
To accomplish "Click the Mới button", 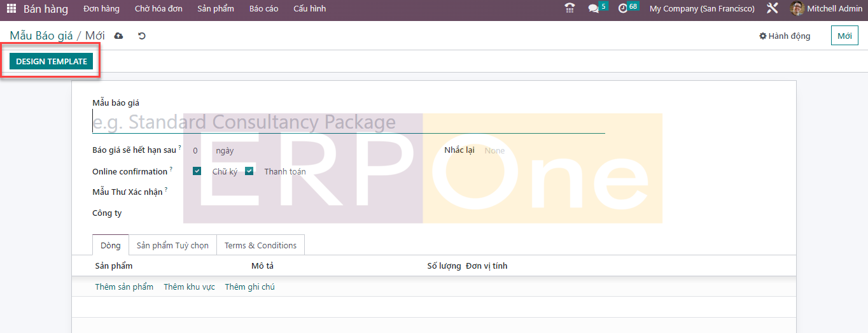I will [844, 36].
